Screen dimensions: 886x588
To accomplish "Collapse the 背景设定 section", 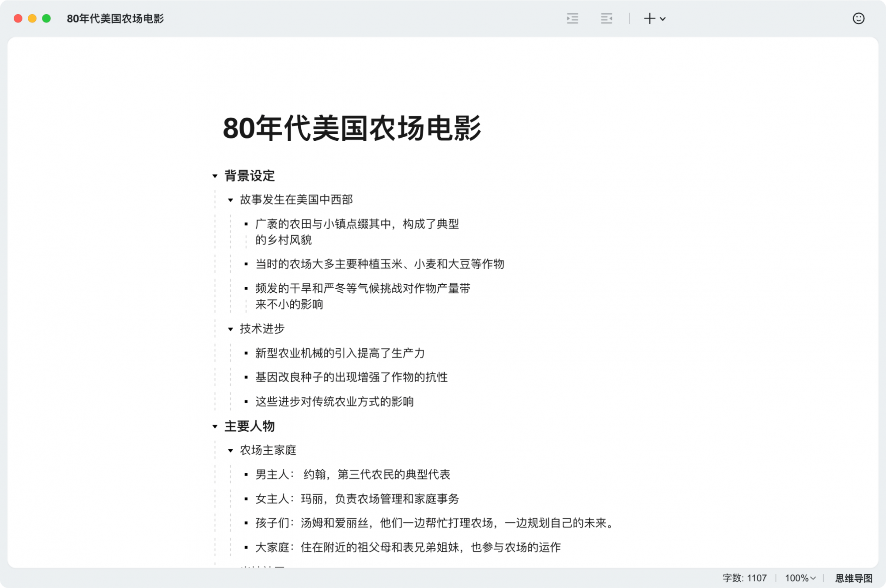I will coord(215,176).
